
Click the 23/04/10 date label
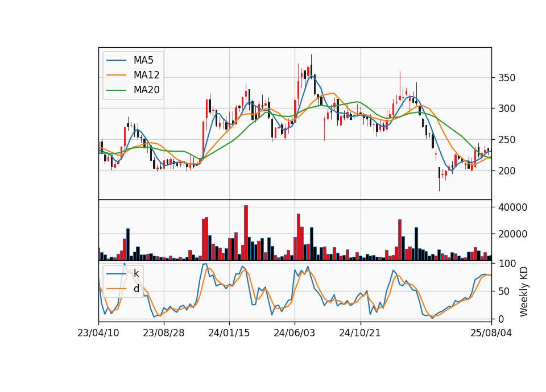point(98,333)
